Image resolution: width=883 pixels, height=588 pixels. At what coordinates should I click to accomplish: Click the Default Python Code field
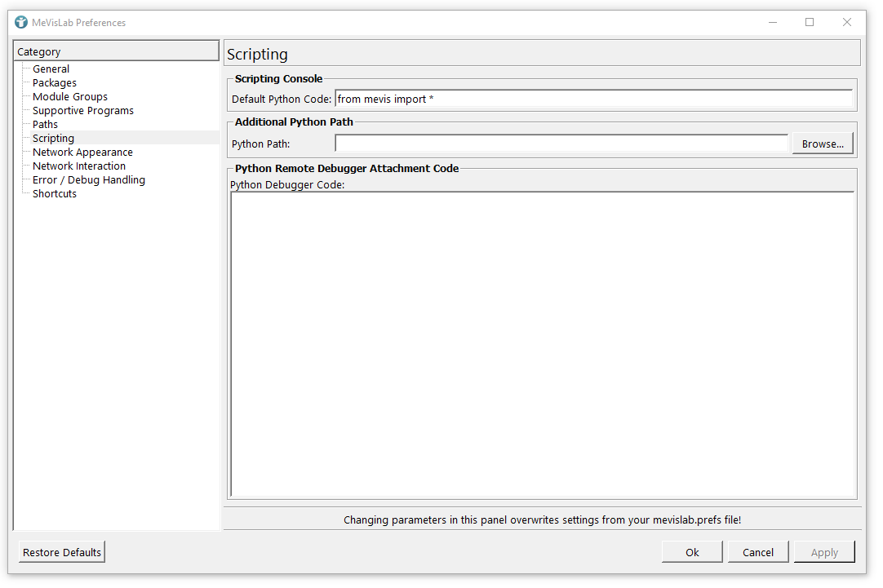[593, 99]
